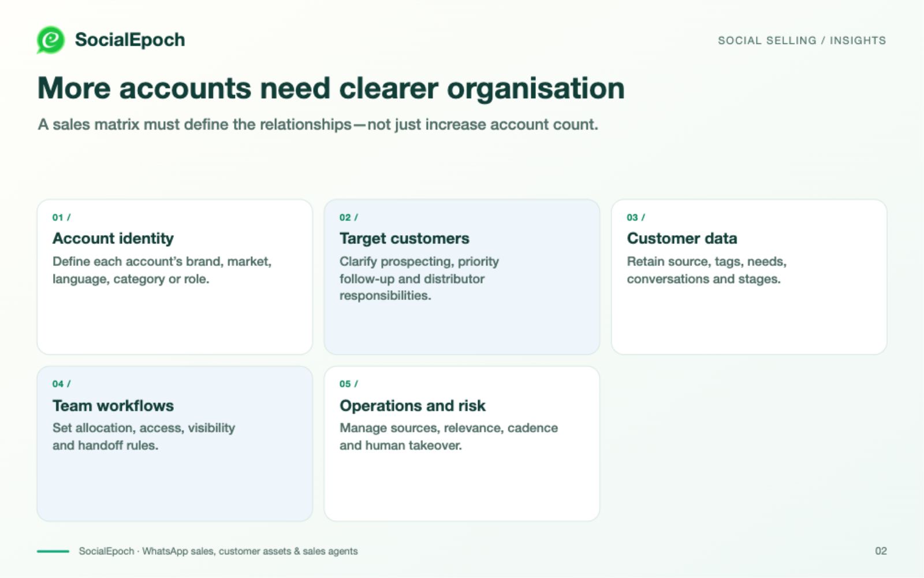Click the footer text "SocialEpoch · WhatsApp sales"
This screenshot has height=578, width=924.
(218, 551)
